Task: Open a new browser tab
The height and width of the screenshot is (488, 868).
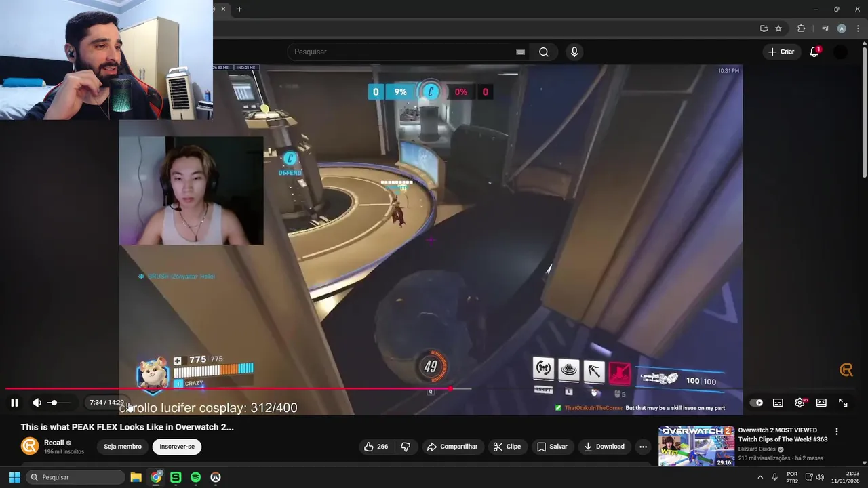Action: (239, 9)
